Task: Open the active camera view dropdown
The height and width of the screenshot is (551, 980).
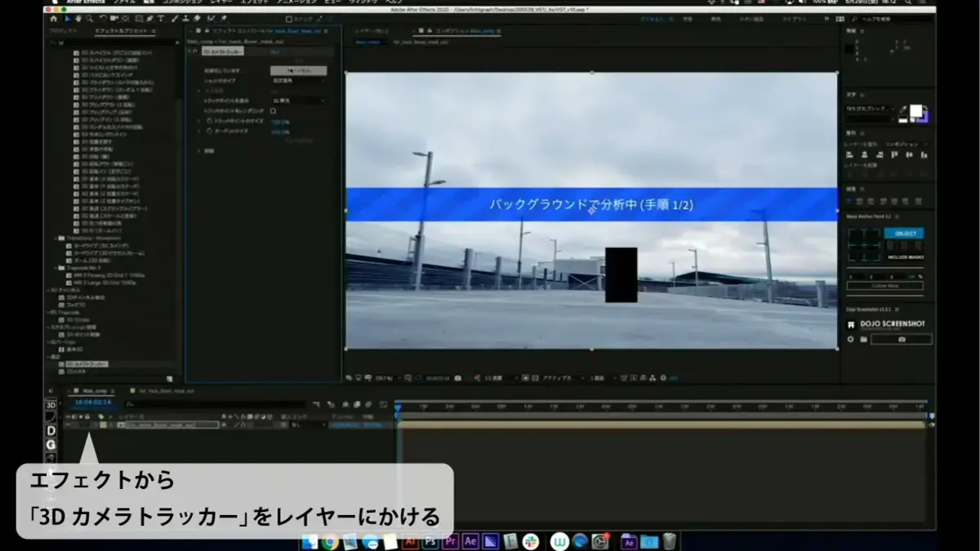Action: point(564,378)
